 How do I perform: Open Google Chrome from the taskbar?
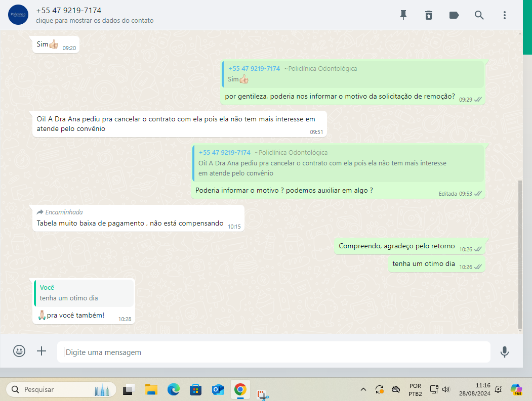pyautogui.click(x=240, y=389)
